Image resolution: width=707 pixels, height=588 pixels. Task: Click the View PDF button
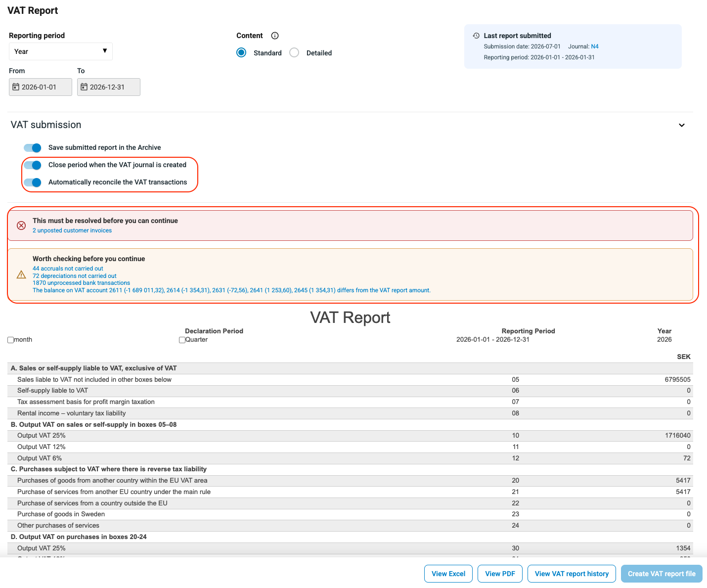coord(500,574)
